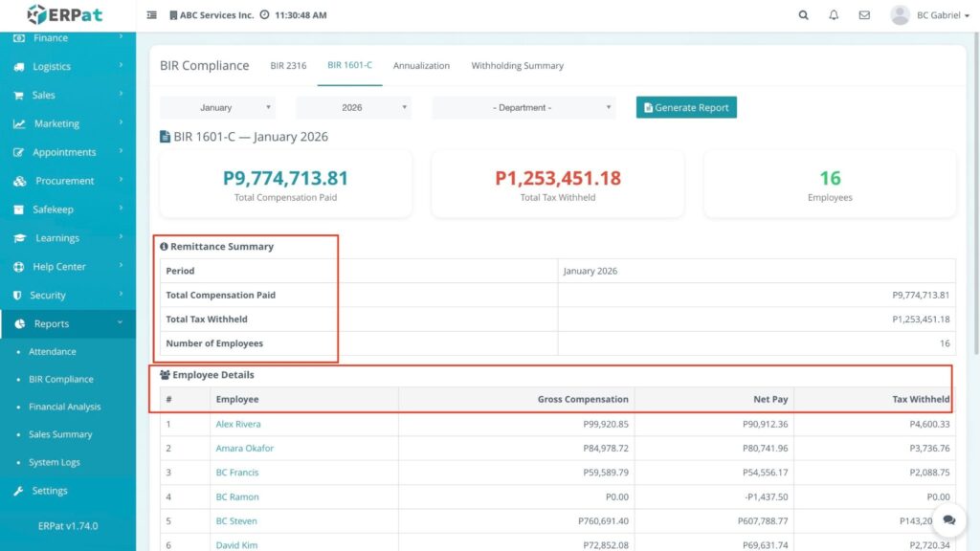Open the Withholding Summary tab
Viewport: 980px width, 551px height.
517,66
